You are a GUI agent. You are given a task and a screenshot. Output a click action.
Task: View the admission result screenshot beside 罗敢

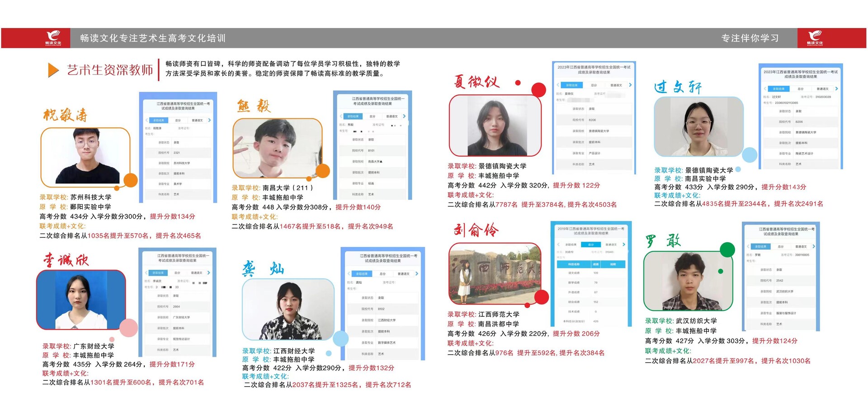781,276
